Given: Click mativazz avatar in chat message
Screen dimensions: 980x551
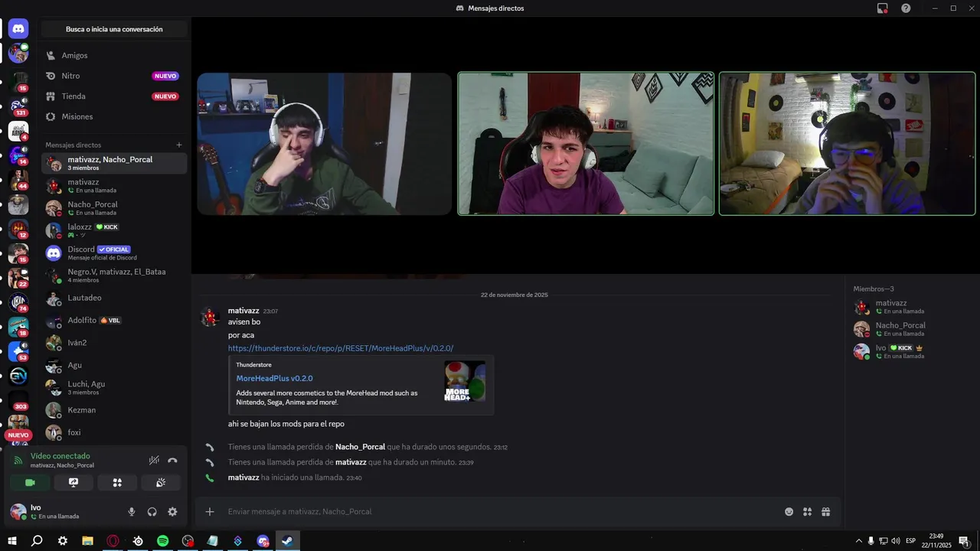Looking at the screenshot, I should (210, 317).
